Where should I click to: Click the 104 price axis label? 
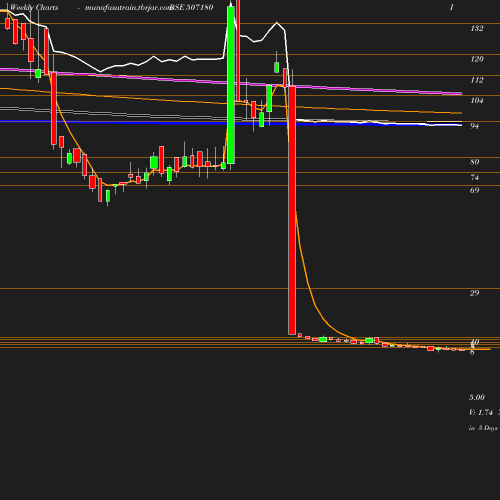pos(477,100)
